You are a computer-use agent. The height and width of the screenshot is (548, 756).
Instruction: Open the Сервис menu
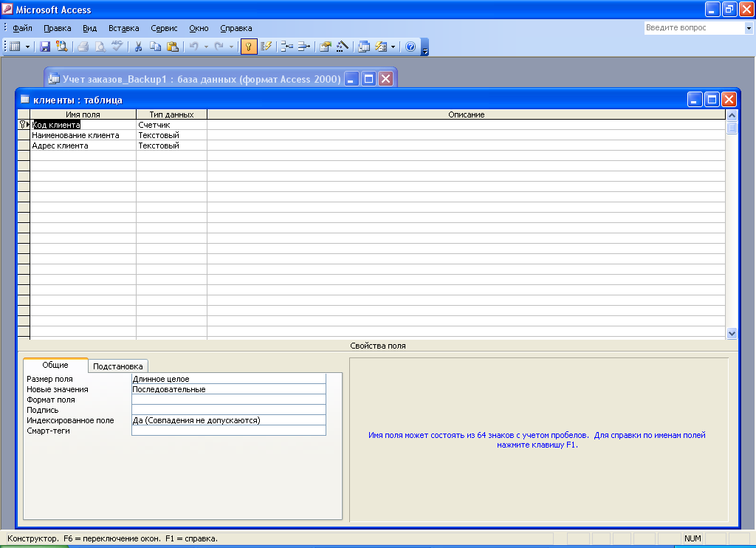(164, 29)
